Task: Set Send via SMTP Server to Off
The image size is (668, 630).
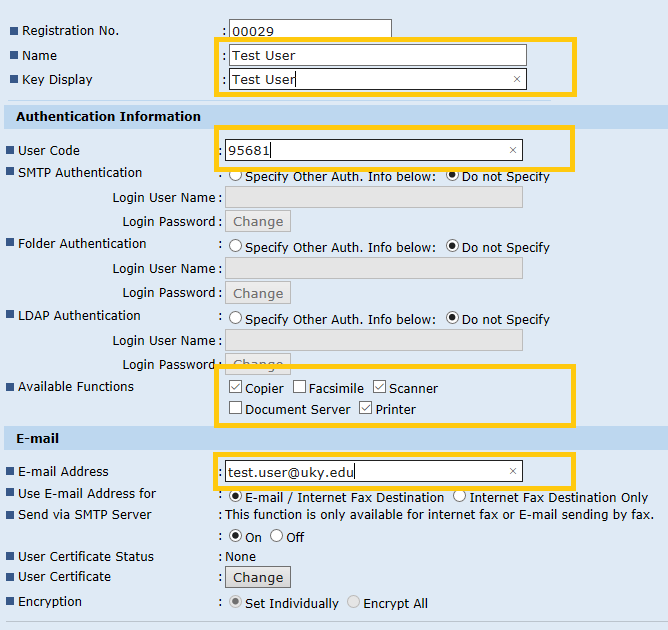Action: [x=276, y=536]
